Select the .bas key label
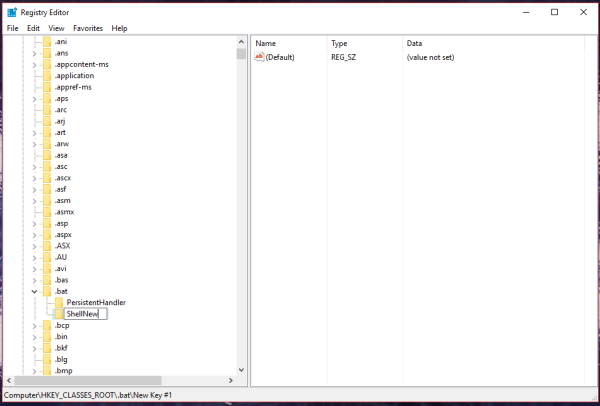The width and height of the screenshot is (600, 406). coord(61,280)
